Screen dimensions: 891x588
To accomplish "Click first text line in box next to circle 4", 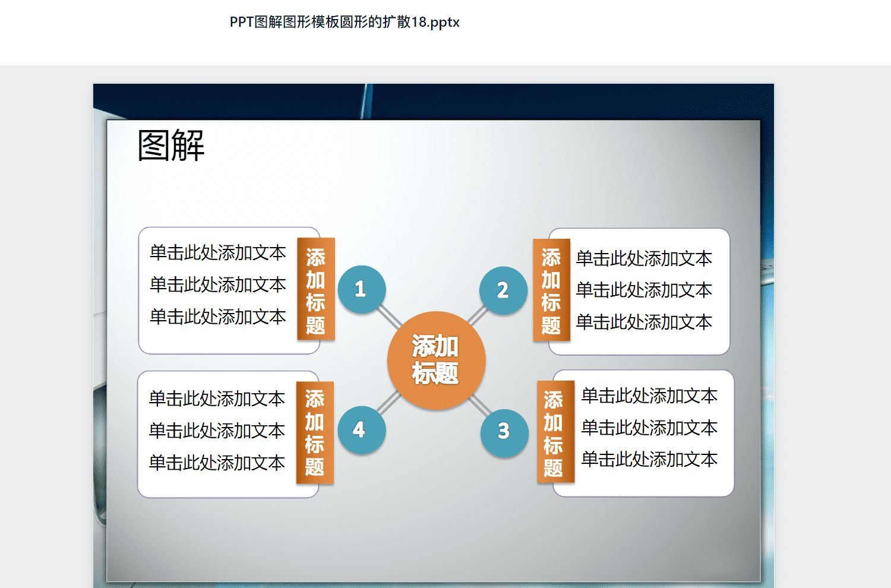I will pos(217,399).
